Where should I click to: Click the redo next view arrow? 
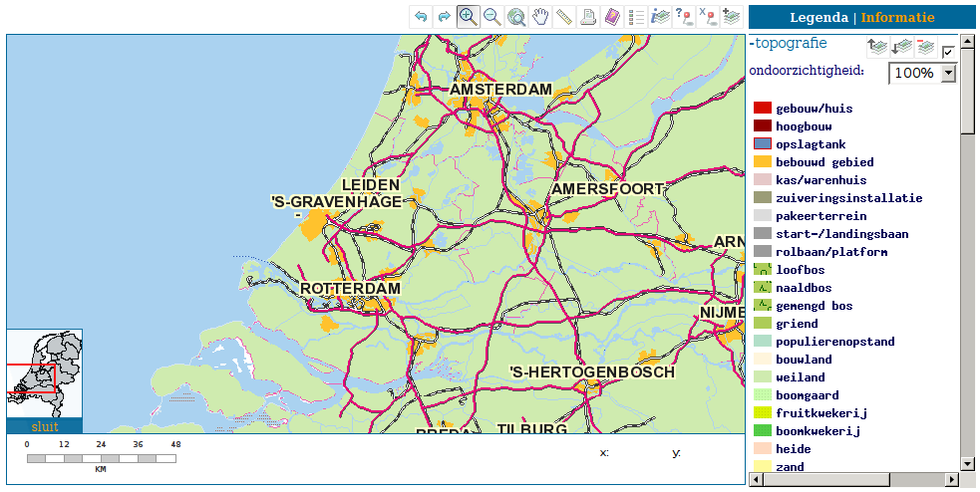click(x=444, y=17)
